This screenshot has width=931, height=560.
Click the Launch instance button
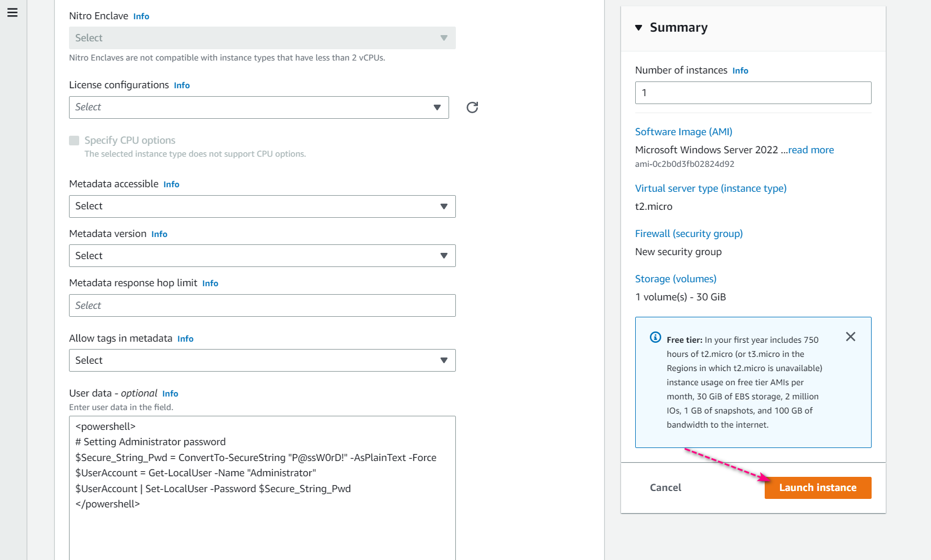pos(817,488)
